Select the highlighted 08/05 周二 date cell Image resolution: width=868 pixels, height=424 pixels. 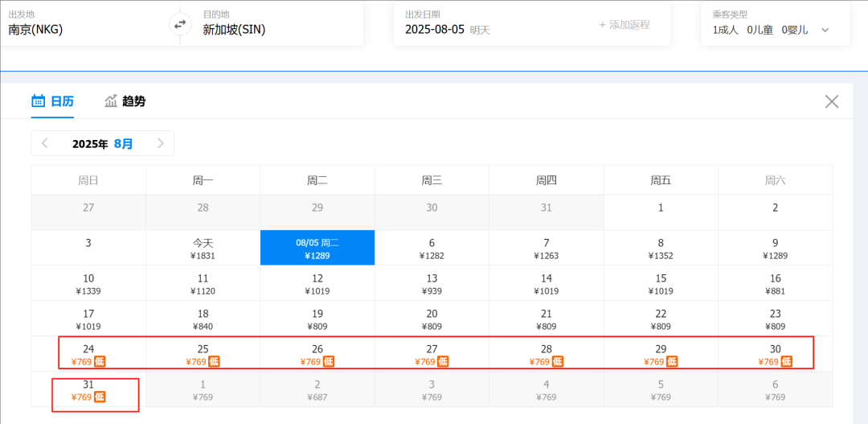click(317, 249)
